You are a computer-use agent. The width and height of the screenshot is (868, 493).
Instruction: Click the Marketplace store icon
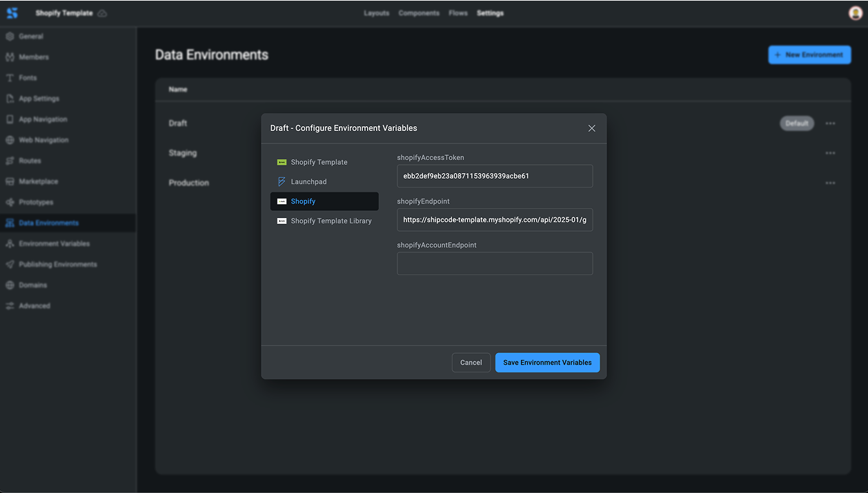click(x=10, y=181)
